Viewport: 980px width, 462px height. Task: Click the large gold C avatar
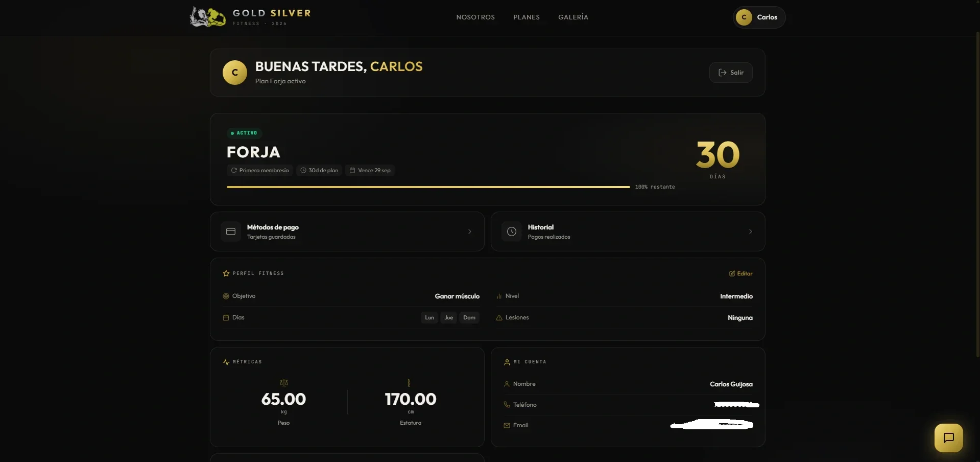click(235, 73)
